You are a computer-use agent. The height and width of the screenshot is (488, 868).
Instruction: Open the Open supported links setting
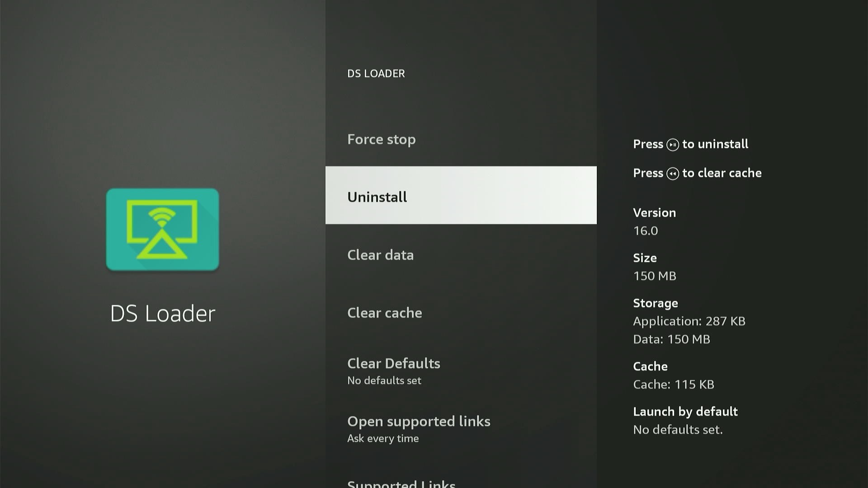[461, 428]
